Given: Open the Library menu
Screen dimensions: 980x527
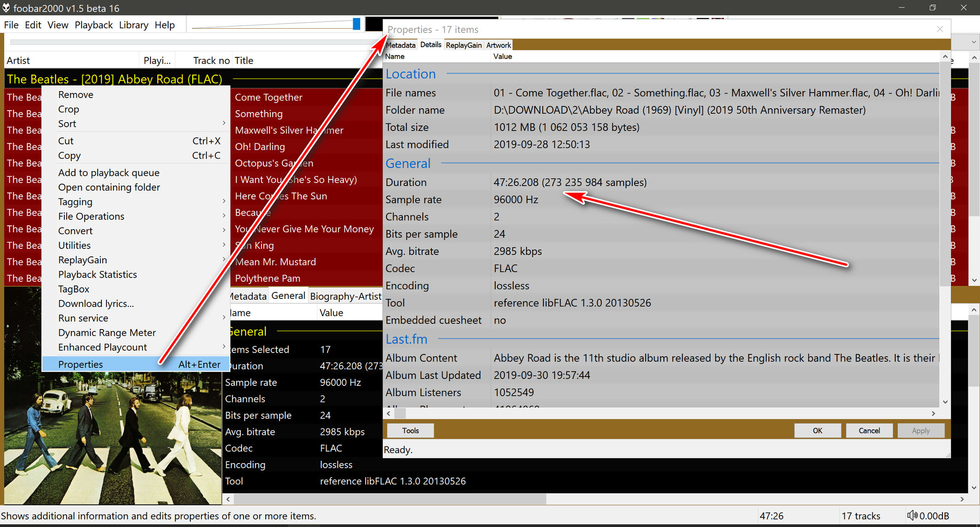Looking at the screenshot, I should tap(133, 25).
